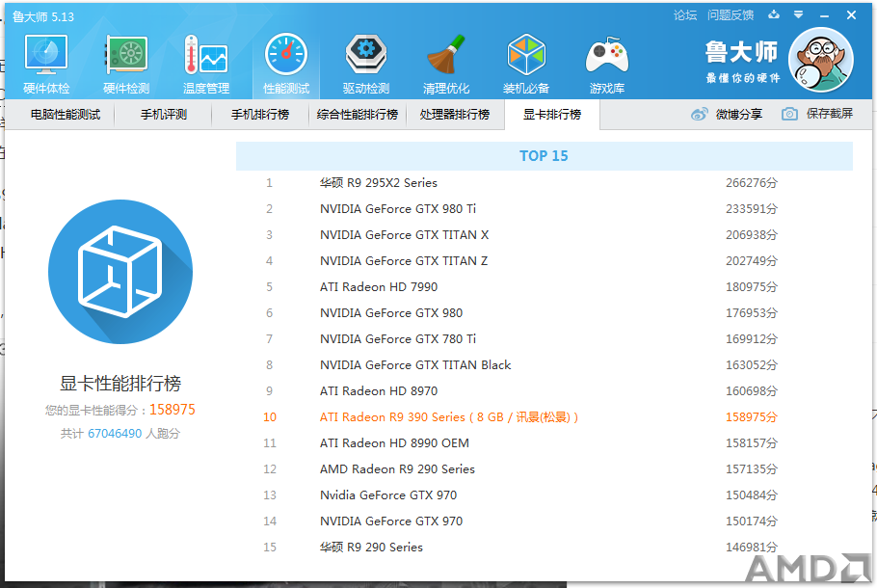Screen dimensions: 877x588
Task: Click the 显卡性能排行榜 heading
Action: click(x=120, y=384)
